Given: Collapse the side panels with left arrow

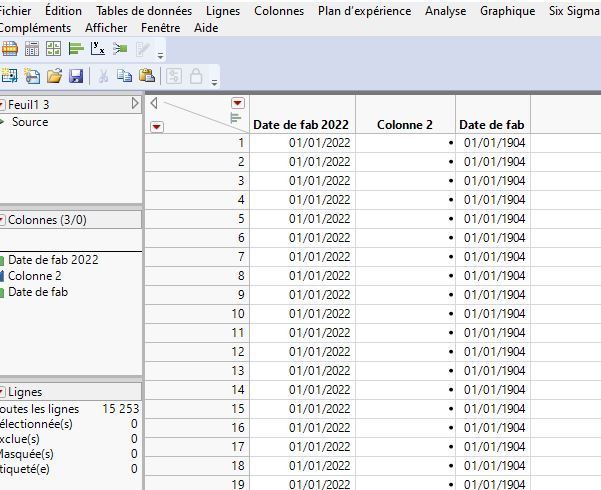Looking at the screenshot, I should coord(154,103).
